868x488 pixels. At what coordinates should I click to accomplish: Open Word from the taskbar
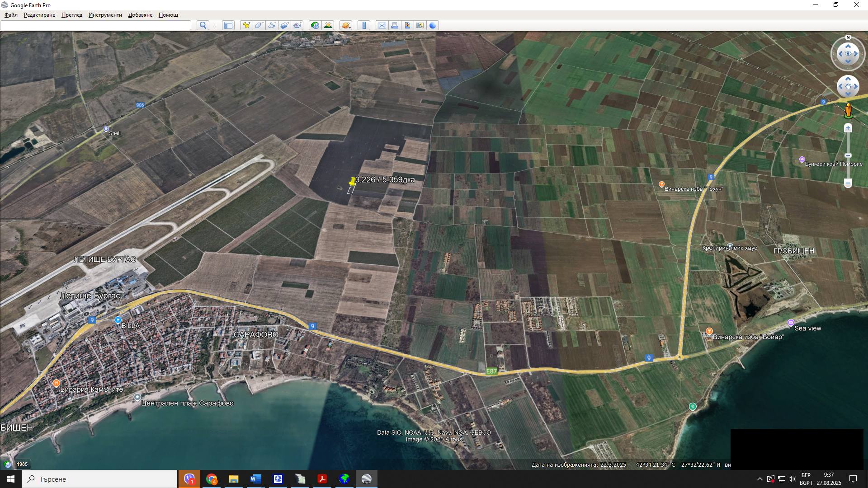click(255, 479)
